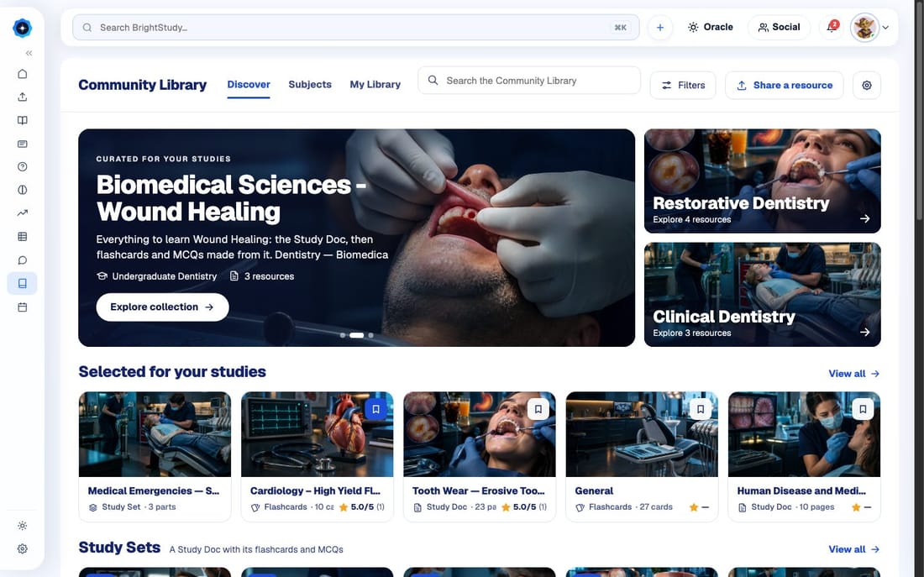Click the user avatar picture
Screen dimensions: 924x577
click(x=864, y=27)
